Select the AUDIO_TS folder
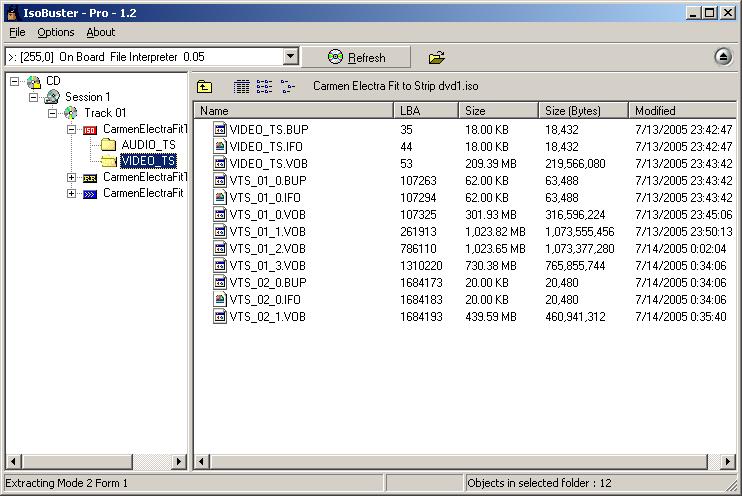742x496 pixels. pos(149,145)
